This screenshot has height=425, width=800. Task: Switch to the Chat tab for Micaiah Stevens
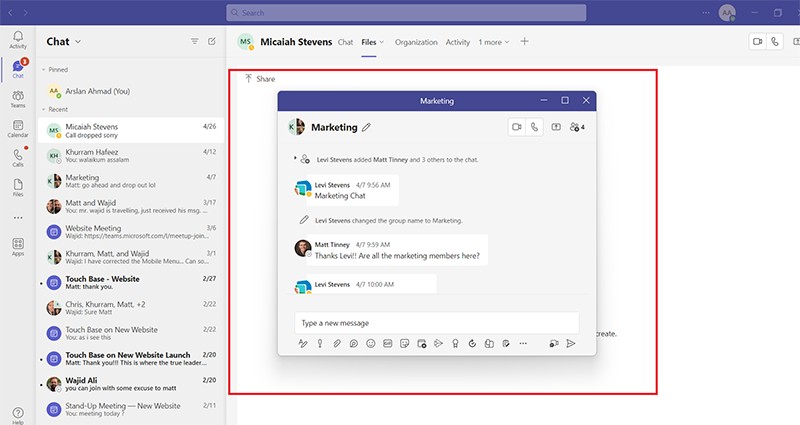[x=345, y=42]
